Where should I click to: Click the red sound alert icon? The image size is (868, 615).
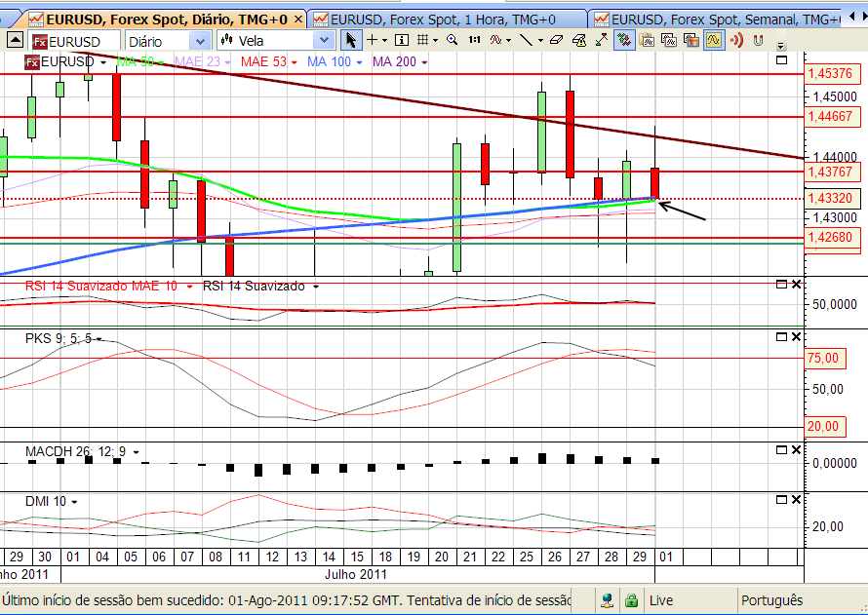[x=737, y=40]
